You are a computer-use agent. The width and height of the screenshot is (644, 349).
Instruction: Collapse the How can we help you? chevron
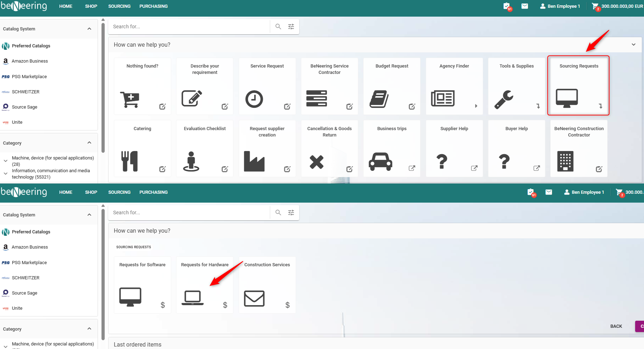(633, 45)
